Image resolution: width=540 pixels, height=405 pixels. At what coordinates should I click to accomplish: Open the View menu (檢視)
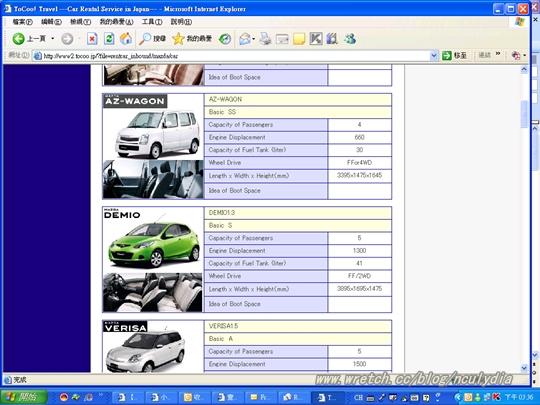click(x=81, y=22)
